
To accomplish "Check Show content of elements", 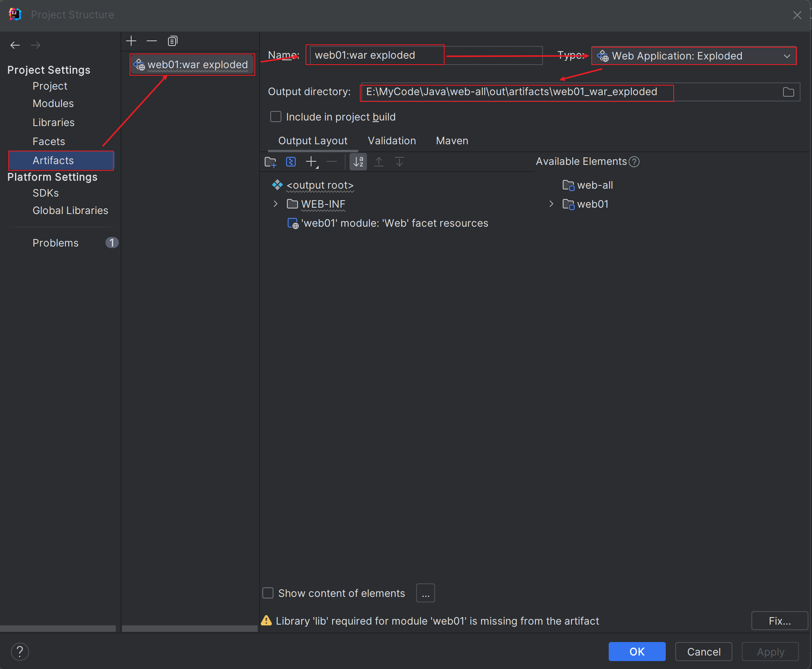I will pos(268,593).
